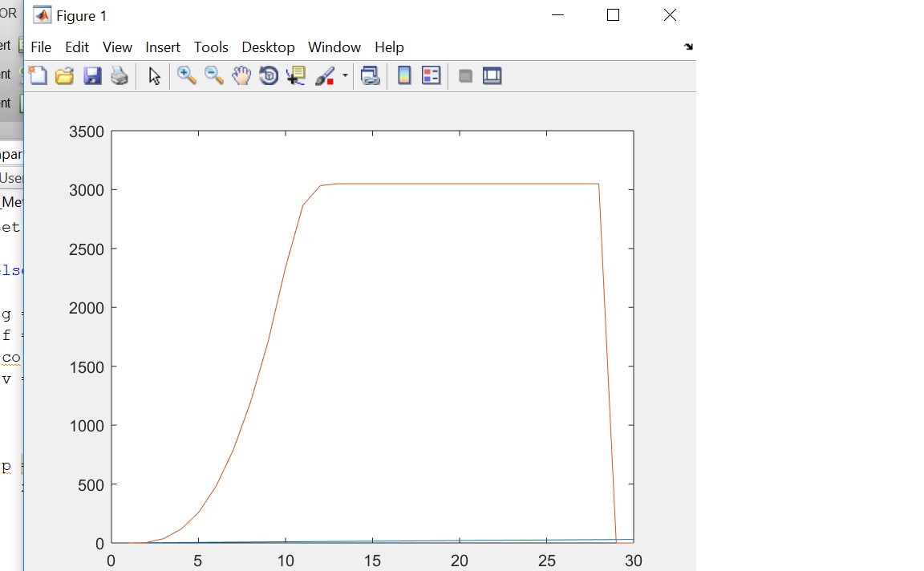Image resolution: width=924 pixels, height=571 pixels.
Task: Click the New Figure icon
Action: pyautogui.click(x=38, y=76)
